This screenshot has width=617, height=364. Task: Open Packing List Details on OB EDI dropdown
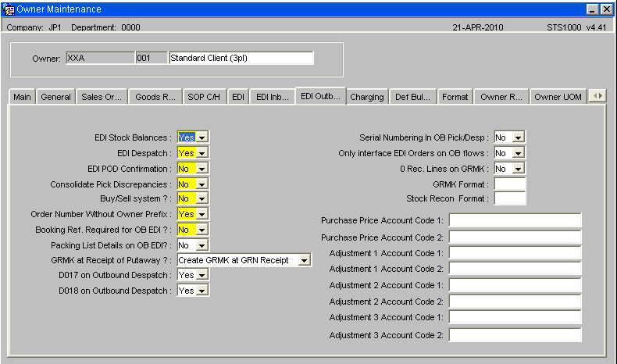click(x=202, y=245)
